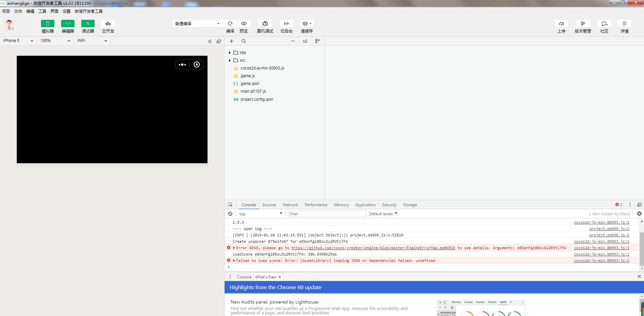
Task: Switch to the Sources tab
Action: click(x=269, y=205)
